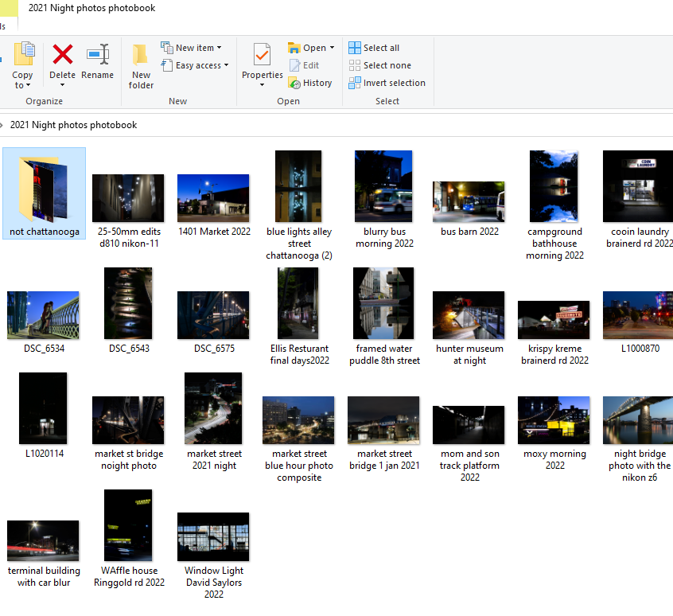Click the Rename icon

98,54
